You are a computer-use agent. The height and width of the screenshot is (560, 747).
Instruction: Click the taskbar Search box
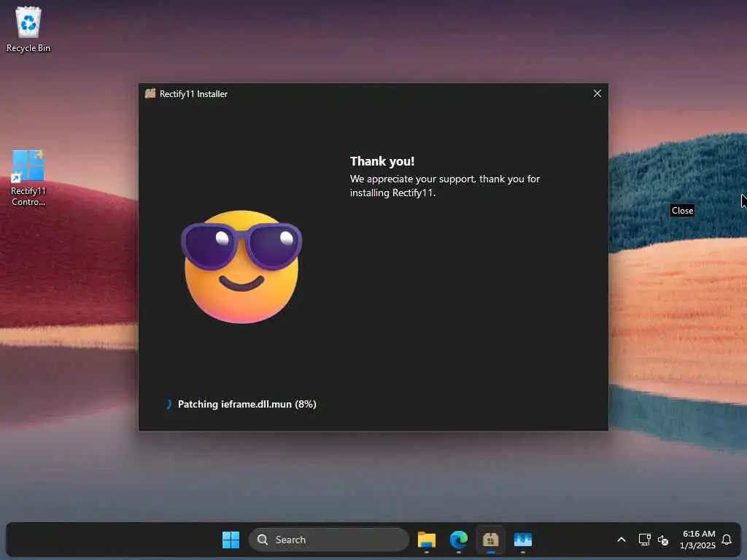pyautogui.click(x=329, y=540)
